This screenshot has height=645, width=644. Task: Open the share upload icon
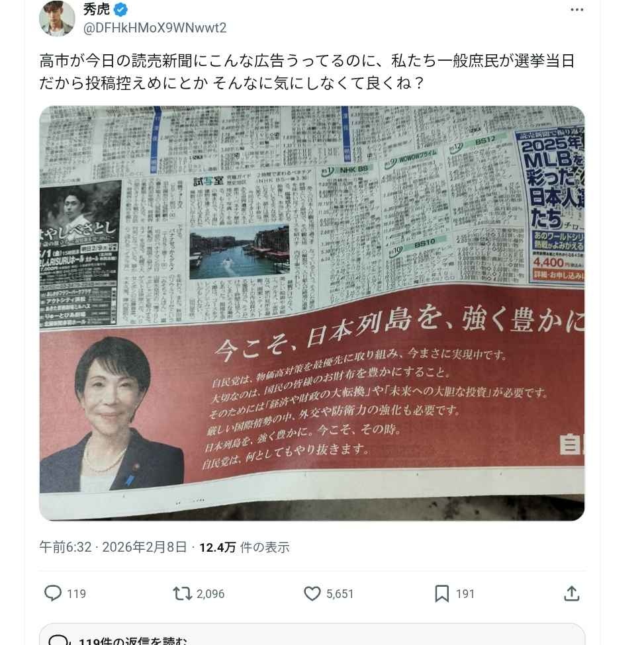coord(572,593)
